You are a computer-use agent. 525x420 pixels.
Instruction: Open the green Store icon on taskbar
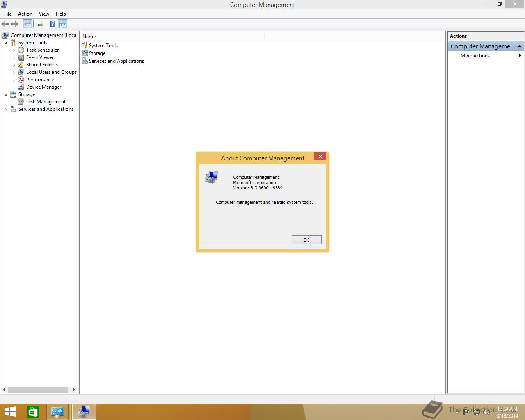pos(33,412)
